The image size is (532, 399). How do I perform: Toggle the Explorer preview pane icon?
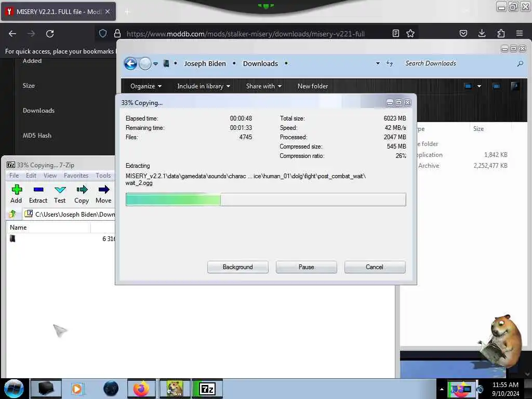click(496, 86)
